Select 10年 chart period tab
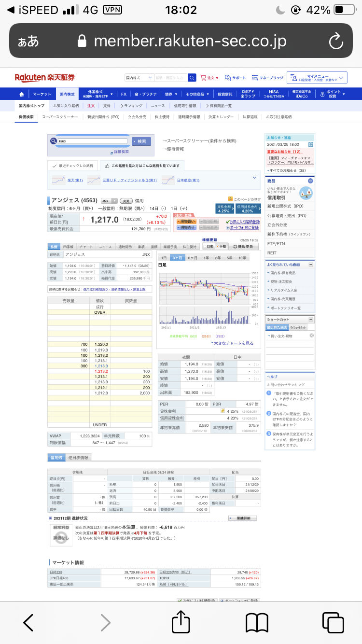The width and height of the screenshot is (362, 644). point(242,258)
